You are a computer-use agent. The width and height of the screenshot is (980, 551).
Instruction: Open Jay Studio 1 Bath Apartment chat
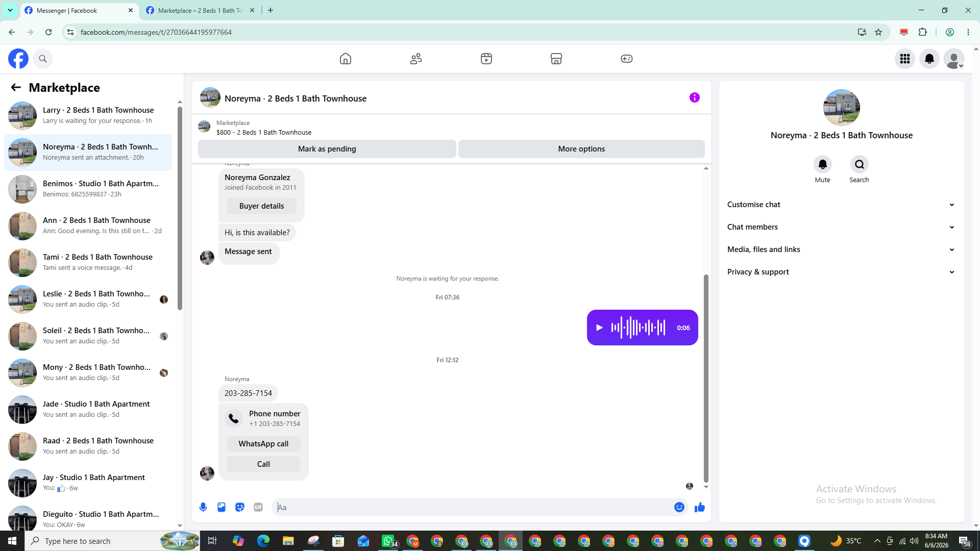88,483
